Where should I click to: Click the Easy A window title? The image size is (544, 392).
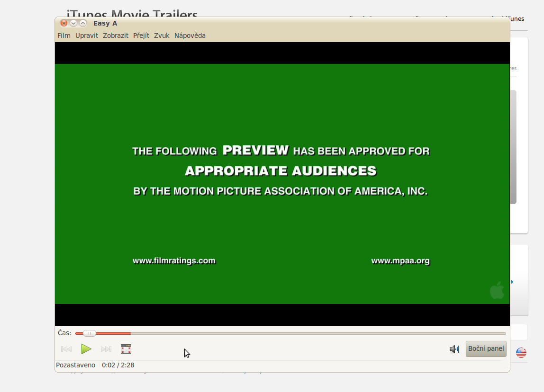pyautogui.click(x=105, y=23)
